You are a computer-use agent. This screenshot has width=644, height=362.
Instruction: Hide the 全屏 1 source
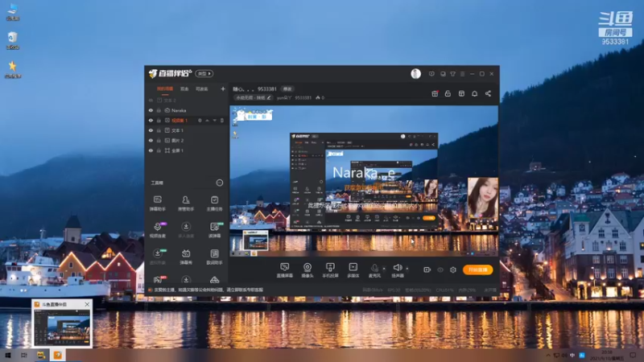[151, 150]
